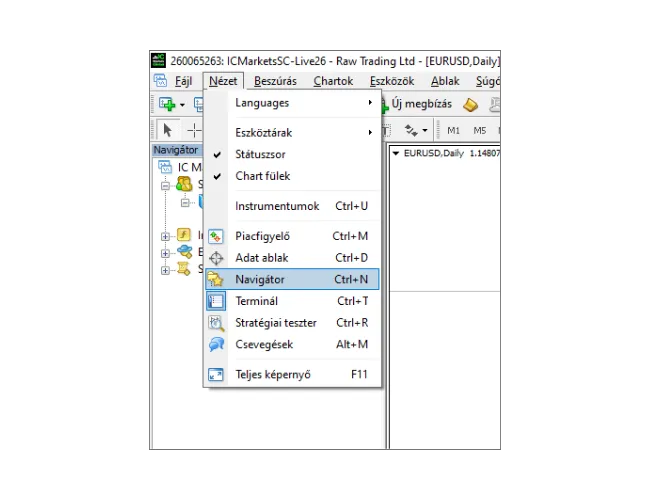This screenshot has width=650, height=500.
Task: Toggle the Chart fülek checkmark option
Action: [262, 176]
